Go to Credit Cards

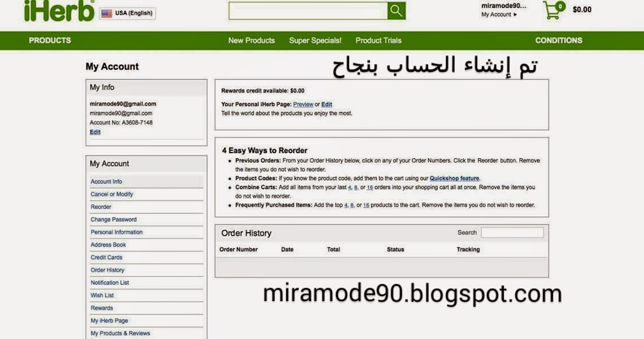106,258
